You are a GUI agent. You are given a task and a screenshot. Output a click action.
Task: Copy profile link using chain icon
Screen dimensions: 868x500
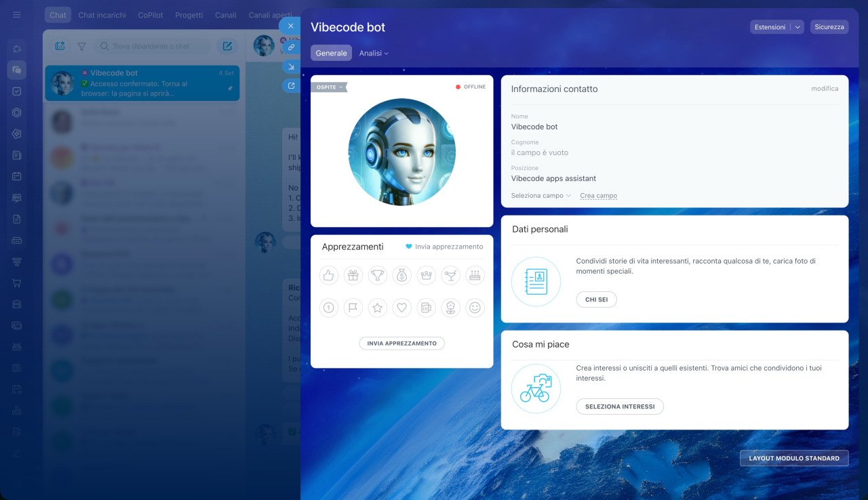[291, 47]
